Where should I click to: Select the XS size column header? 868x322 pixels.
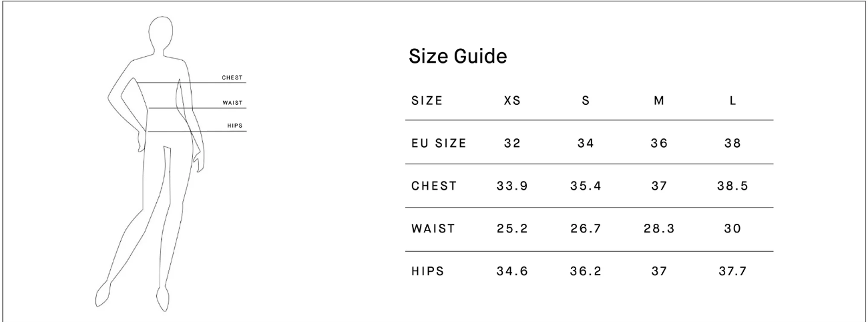[512, 101]
